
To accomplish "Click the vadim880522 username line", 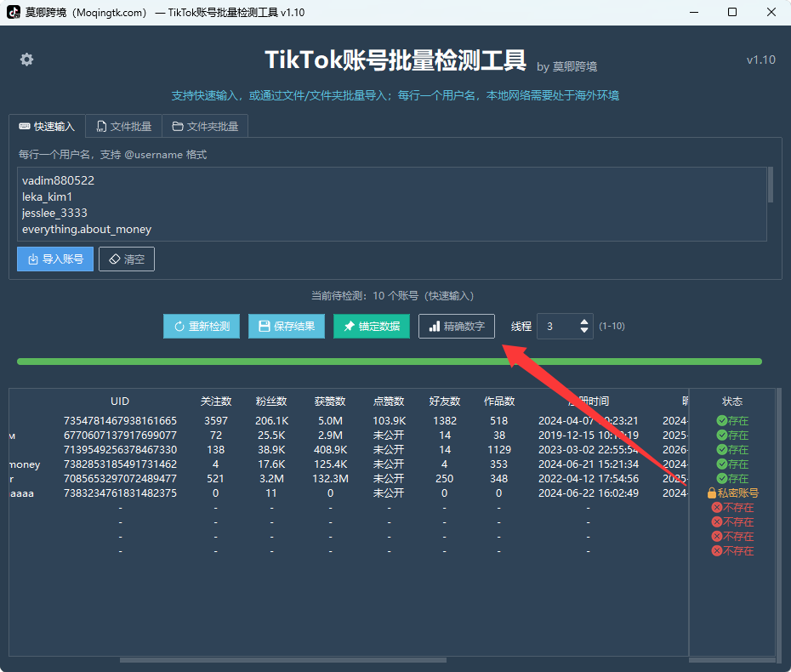I will click(x=58, y=180).
